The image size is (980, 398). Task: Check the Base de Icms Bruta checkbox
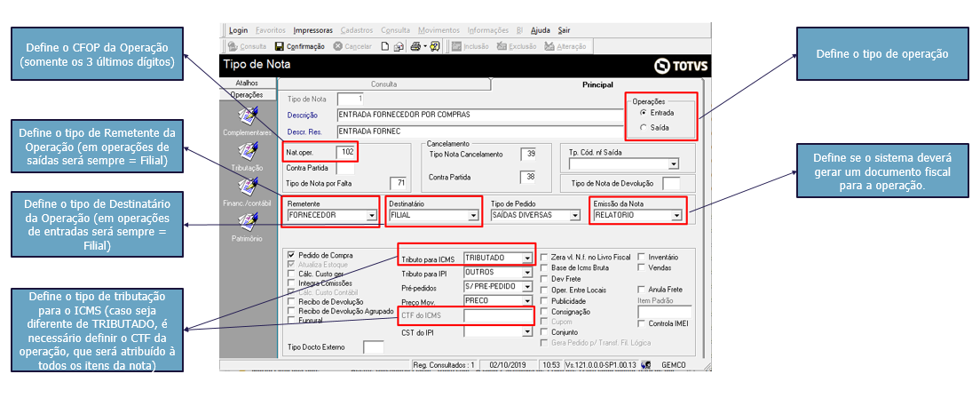[545, 267]
